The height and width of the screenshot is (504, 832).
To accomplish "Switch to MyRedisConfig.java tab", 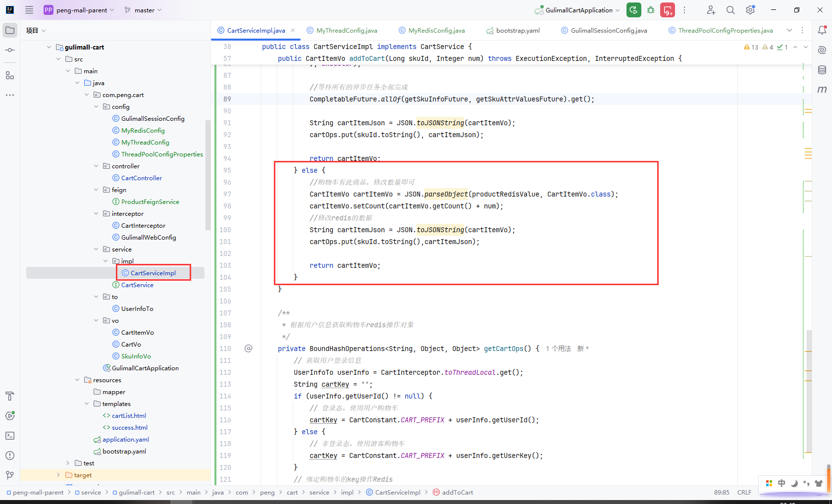I will click(432, 30).
